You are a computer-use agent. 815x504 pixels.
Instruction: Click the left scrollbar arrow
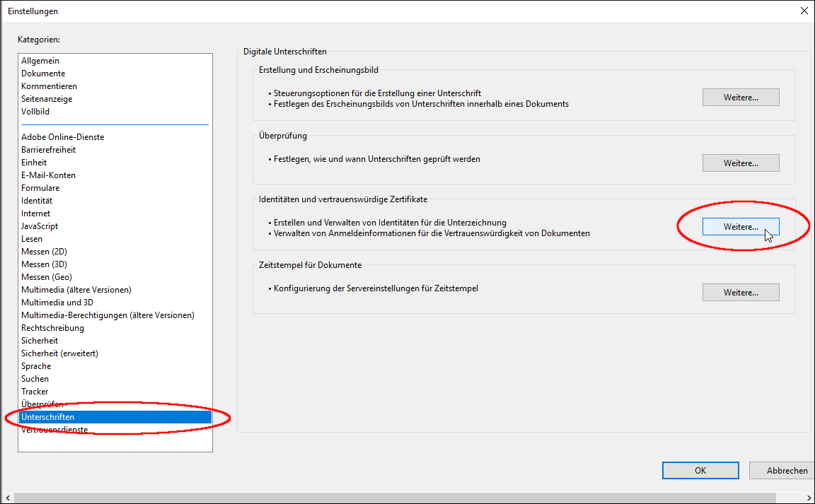7,498
